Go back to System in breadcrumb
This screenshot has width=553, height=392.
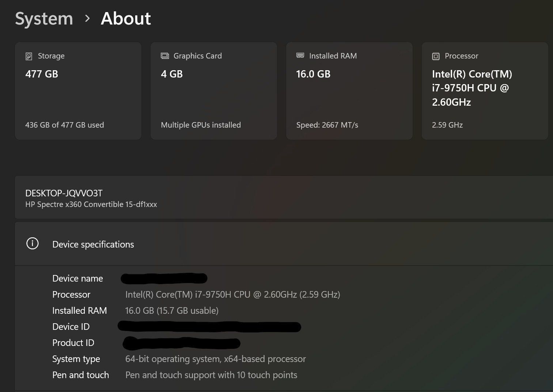point(44,18)
